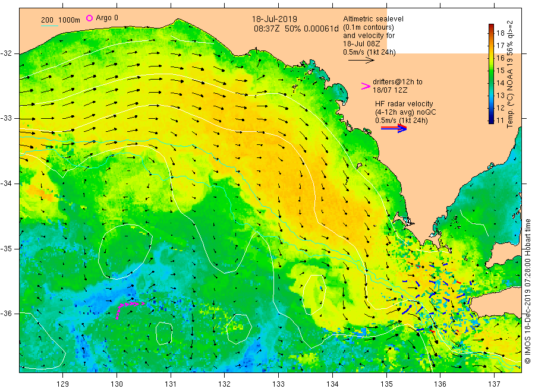Click the black altimetric velocity scale arrow
Screen dimensions: 535x392
(361, 61)
